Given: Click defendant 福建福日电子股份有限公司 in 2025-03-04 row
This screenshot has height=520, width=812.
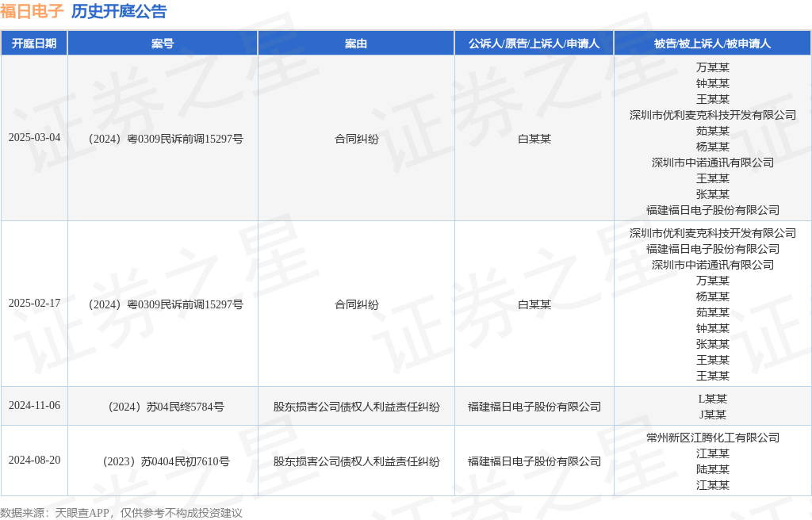Looking at the screenshot, I should point(713,210).
